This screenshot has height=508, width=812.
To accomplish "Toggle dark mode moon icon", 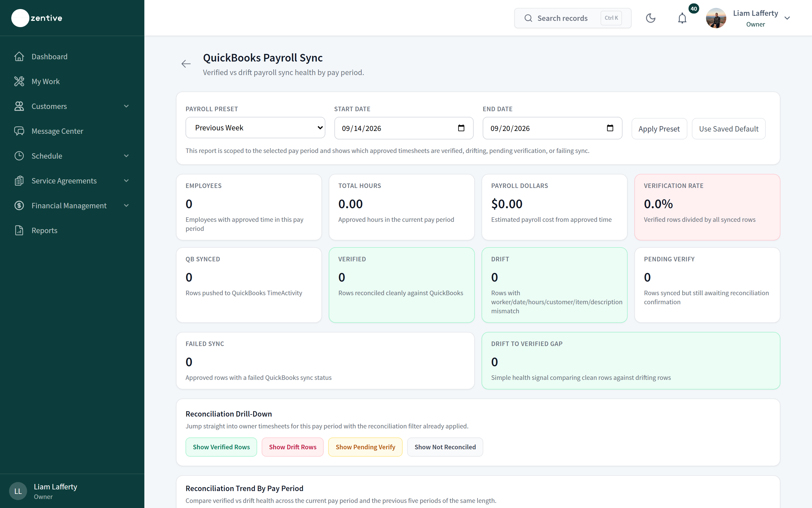I will (x=651, y=18).
